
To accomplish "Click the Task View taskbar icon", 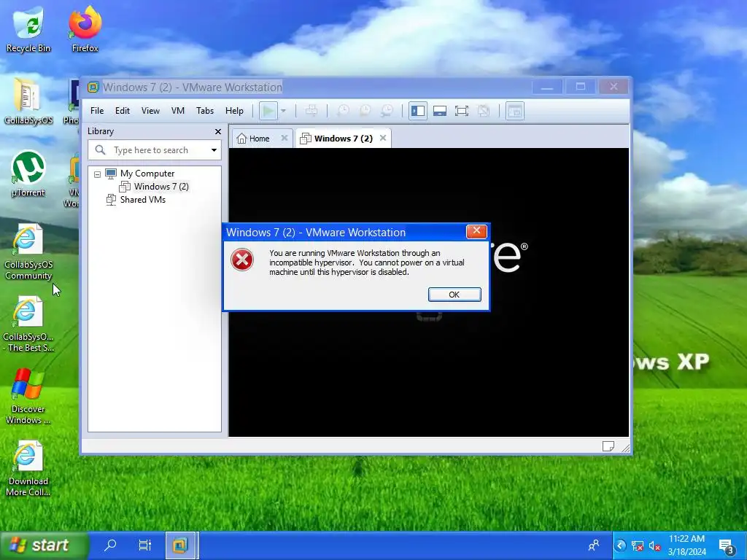I will (145, 545).
